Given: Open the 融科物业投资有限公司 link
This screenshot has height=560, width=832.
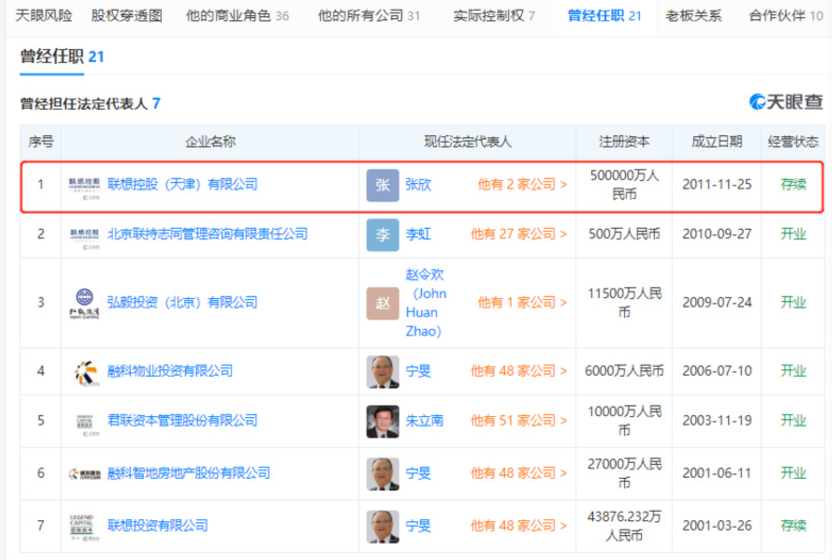Looking at the screenshot, I should (170, 371).
